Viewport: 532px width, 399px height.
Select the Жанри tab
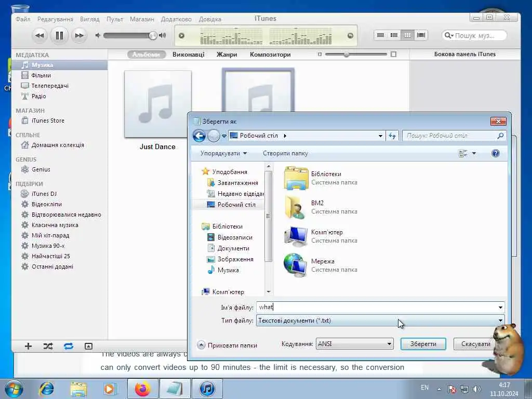(227, 54)
